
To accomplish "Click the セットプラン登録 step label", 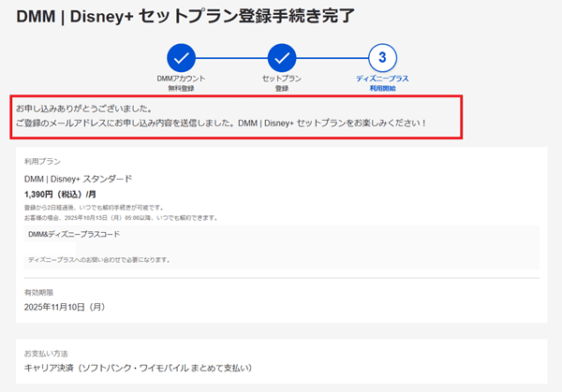I will point(281,82).
